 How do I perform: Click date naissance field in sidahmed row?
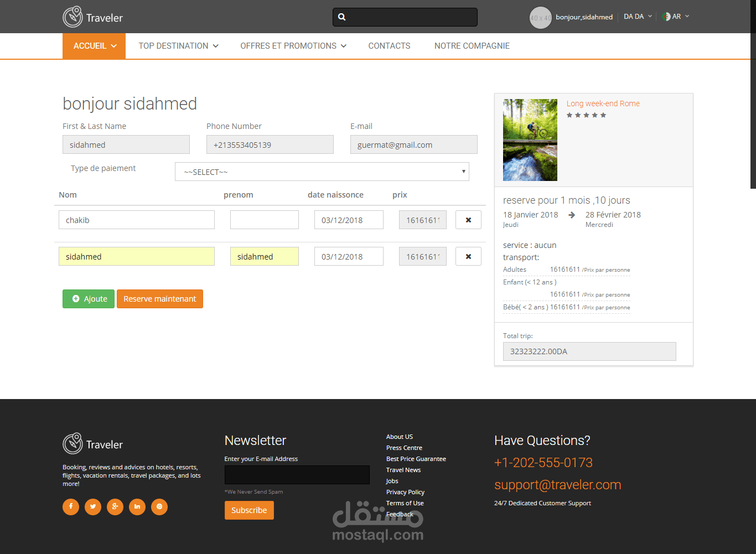(349, 256)
